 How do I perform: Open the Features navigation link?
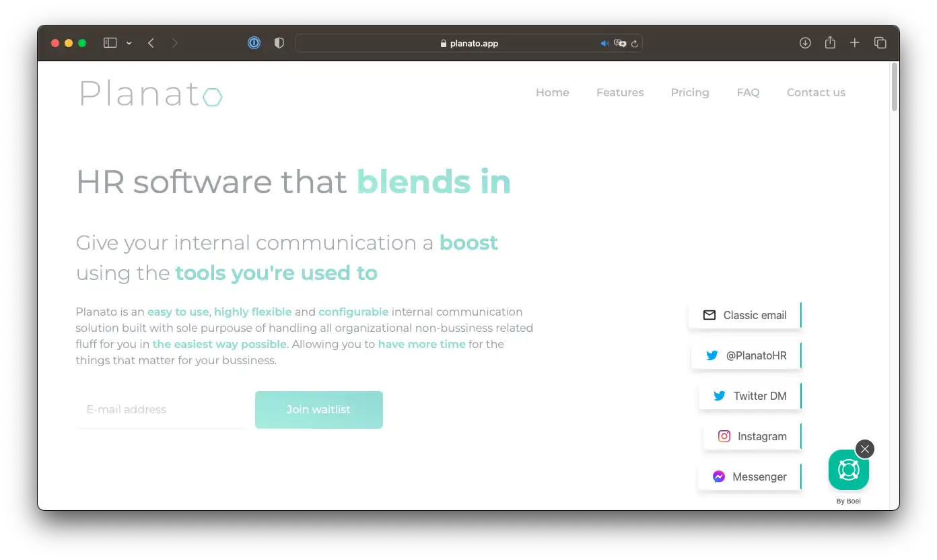click(x=619, y=93)
